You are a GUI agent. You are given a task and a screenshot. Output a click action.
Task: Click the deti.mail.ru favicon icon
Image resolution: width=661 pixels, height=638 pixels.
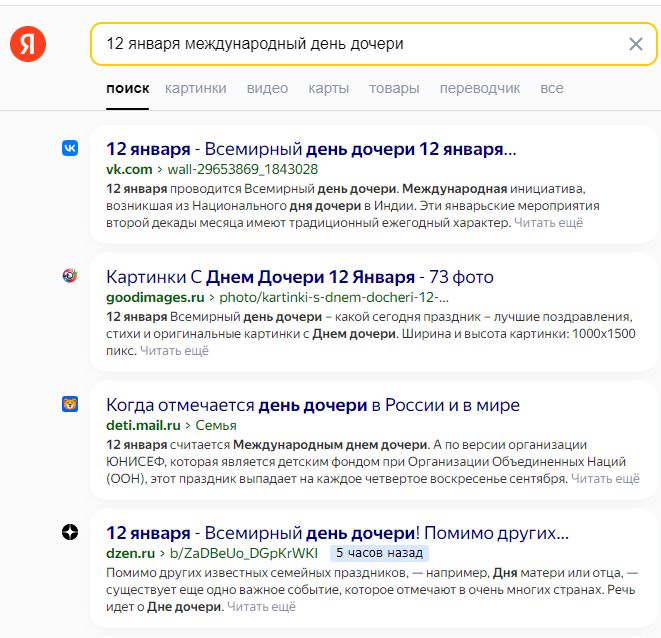pyautogui.click(x=70, y=404)
